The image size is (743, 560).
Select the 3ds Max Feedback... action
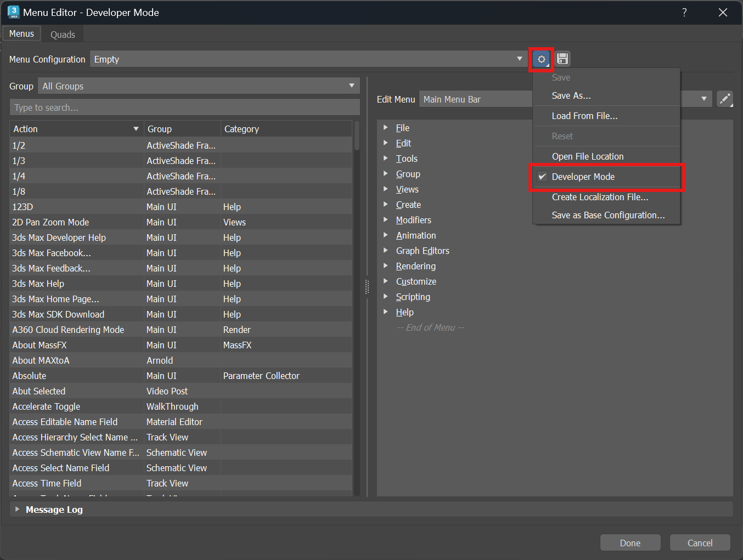pos(181,268)
